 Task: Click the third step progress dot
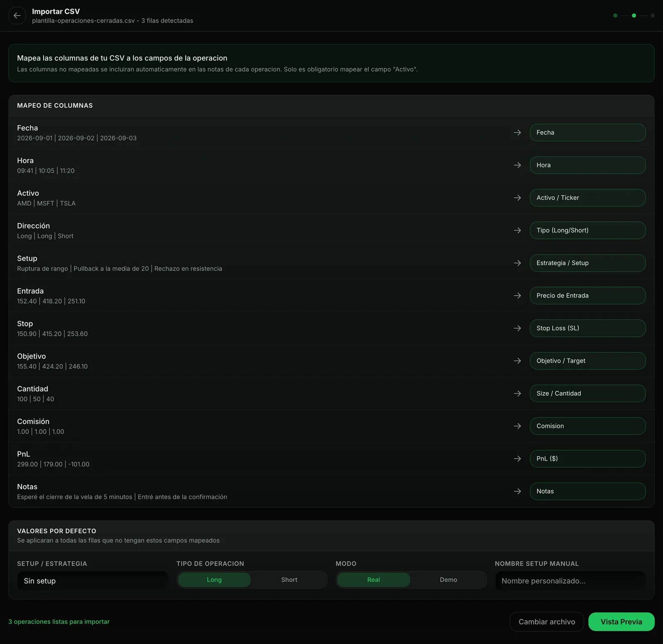click(653, 16)
